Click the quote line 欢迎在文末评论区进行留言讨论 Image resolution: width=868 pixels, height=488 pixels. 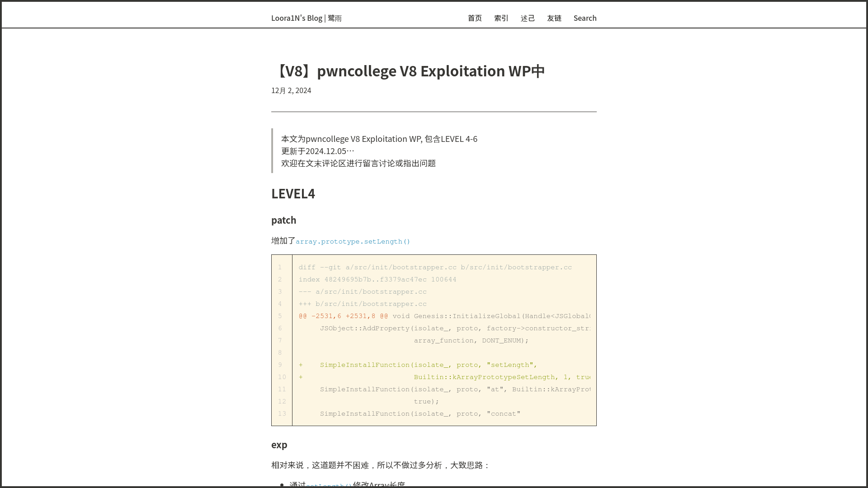(x=359, y=163)
